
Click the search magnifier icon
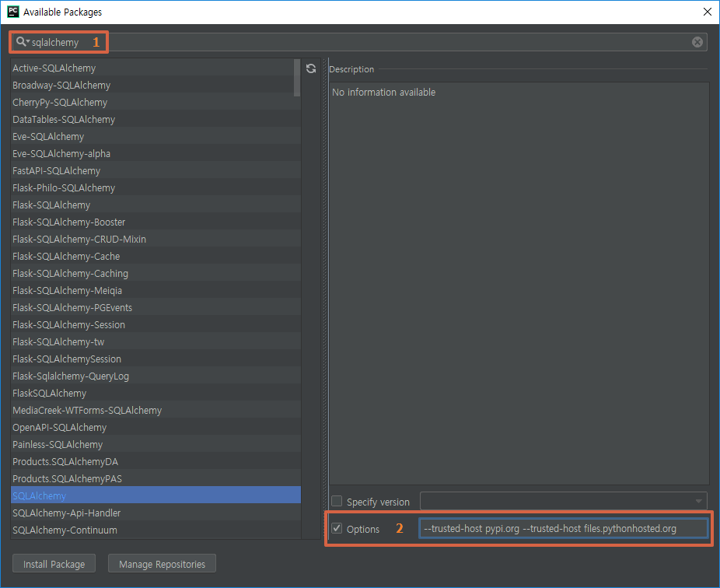21,42
